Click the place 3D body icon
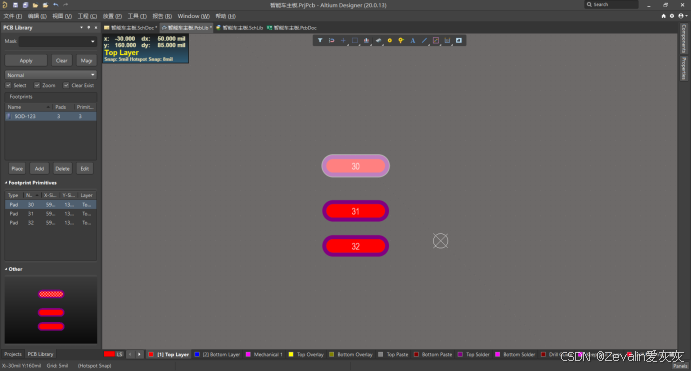The height and width of the screenshot is (371, 692). point(378,41)
